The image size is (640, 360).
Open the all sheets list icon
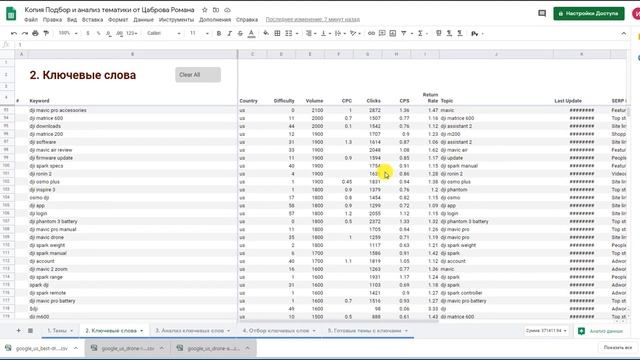pyautogui.click(x=30, y=331)
